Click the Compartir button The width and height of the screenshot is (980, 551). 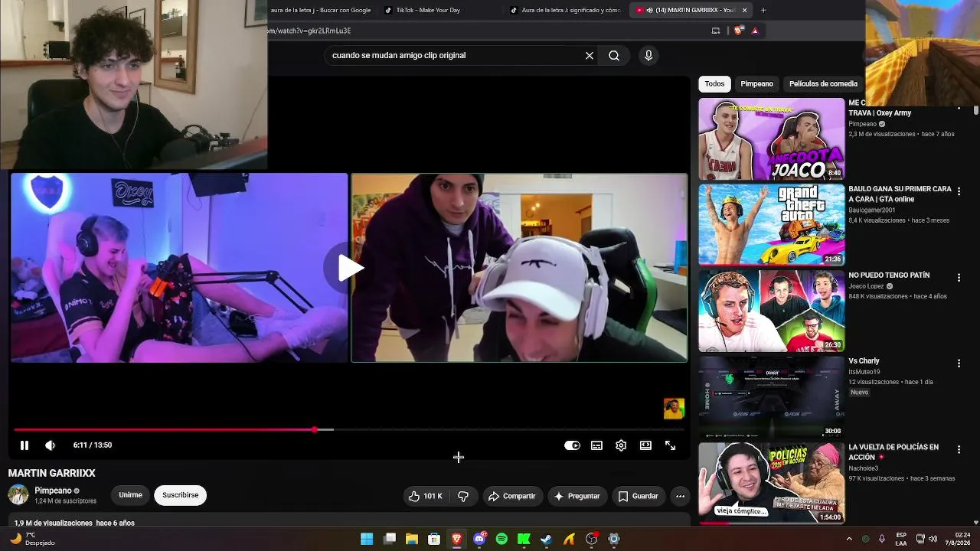click(511, 496)
